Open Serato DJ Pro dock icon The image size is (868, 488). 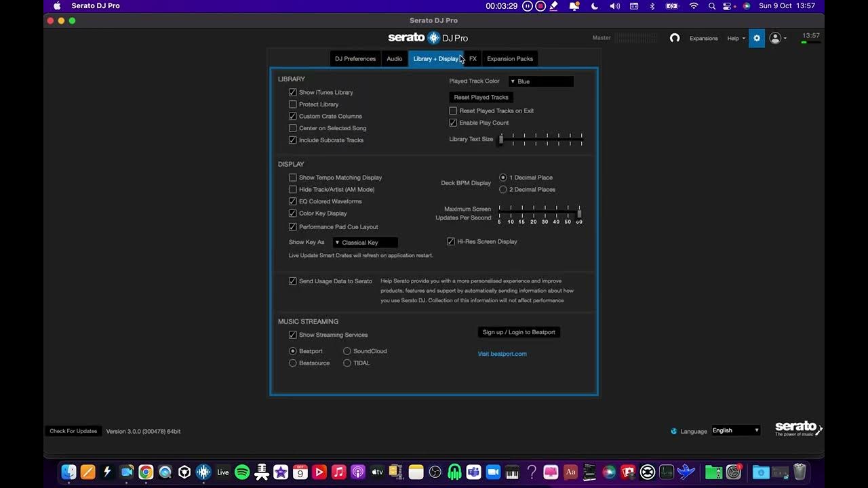(x=203, y=472)
